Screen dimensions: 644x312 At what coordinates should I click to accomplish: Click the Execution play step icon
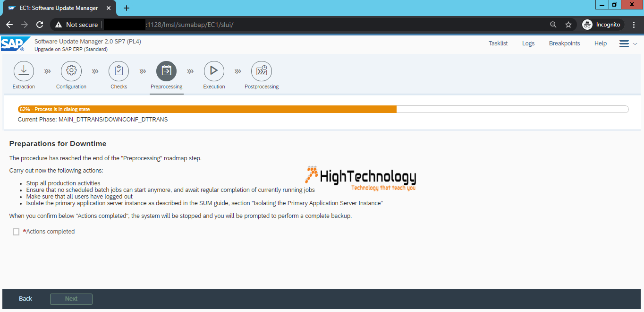(x=214, y=71)
